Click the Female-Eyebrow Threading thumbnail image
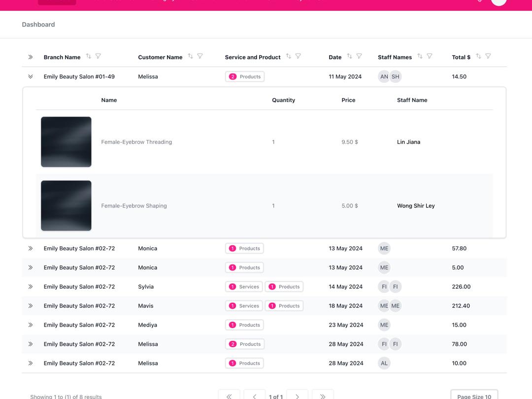The width and height of the screenshot is (532, 399). pyautogui.click(x=66, y=142)
